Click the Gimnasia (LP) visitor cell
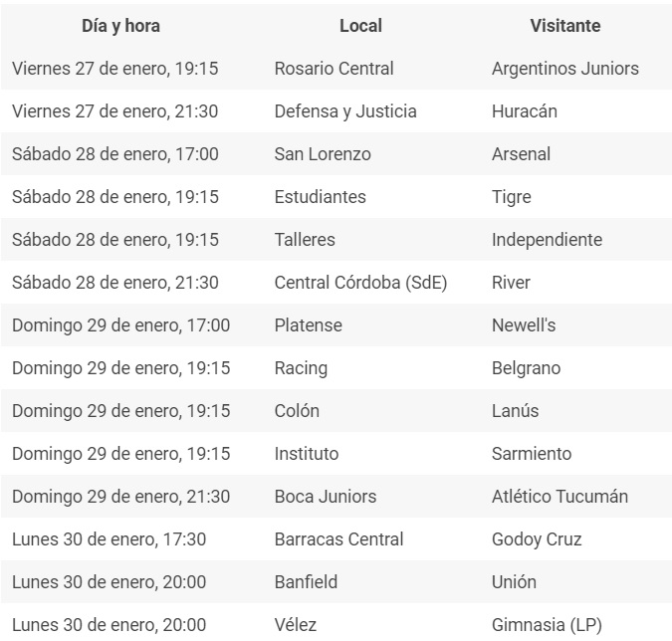 [547, 625]
